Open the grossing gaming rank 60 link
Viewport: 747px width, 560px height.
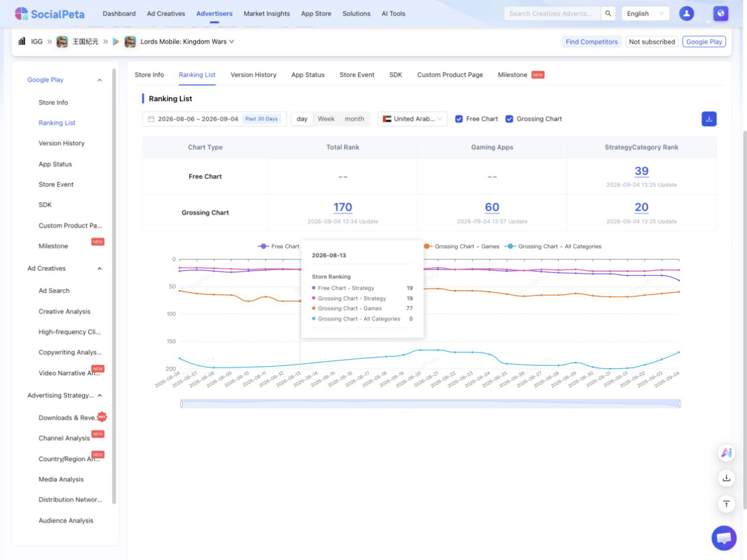(x=492, y=207)
